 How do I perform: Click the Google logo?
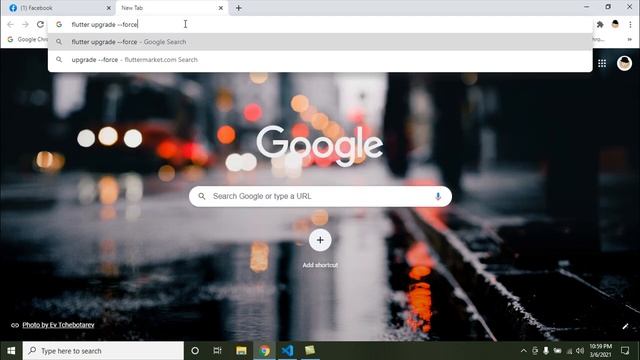[320, 146]
